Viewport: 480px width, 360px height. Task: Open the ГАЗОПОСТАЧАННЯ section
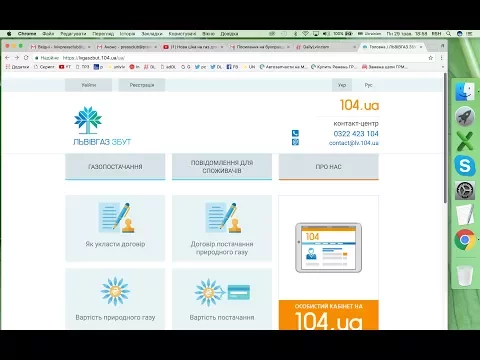[x=115, y=167]
